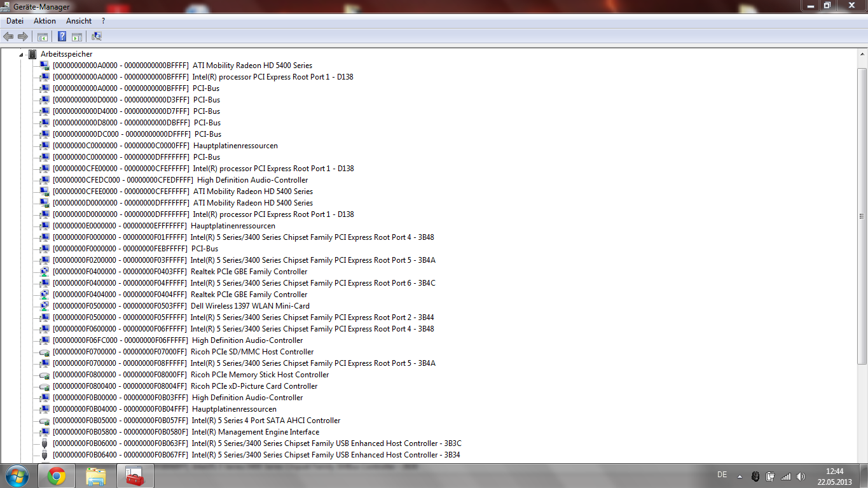Select PCI Express Root Port 2 - 3B44 row
This screenshot has width=868, height=488.
244,317
